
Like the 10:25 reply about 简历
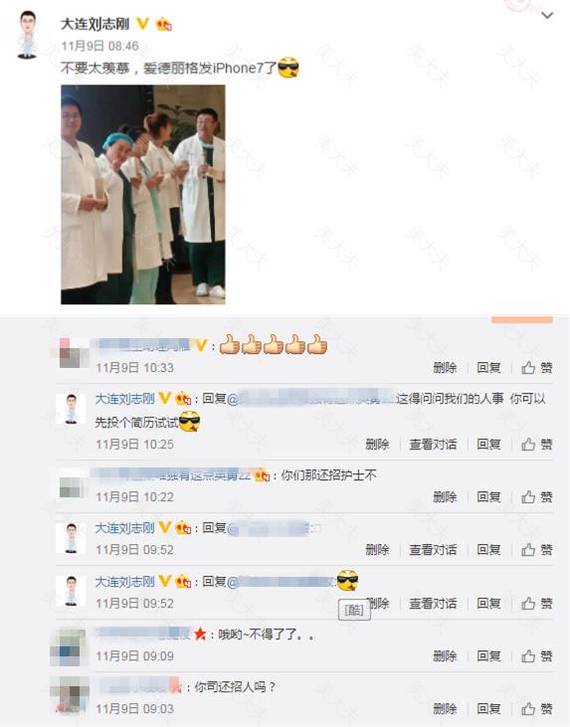(537, 445)
